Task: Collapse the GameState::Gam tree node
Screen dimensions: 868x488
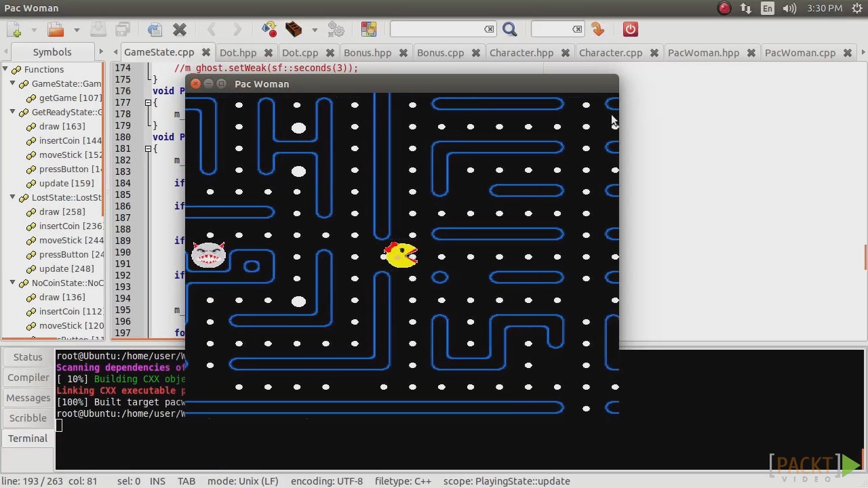Action: pyautogui.click(x=12, y=83)
